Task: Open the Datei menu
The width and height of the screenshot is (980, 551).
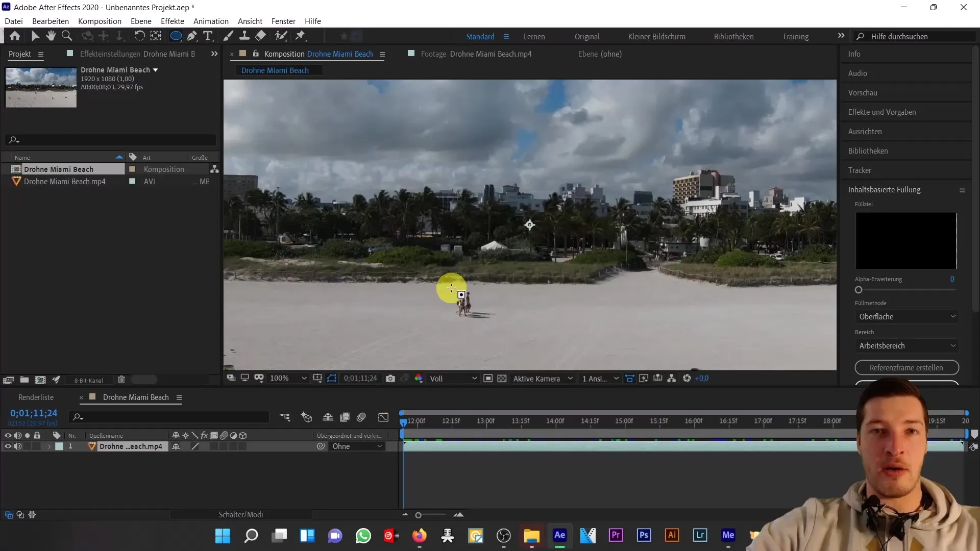Action: [14, 21]
